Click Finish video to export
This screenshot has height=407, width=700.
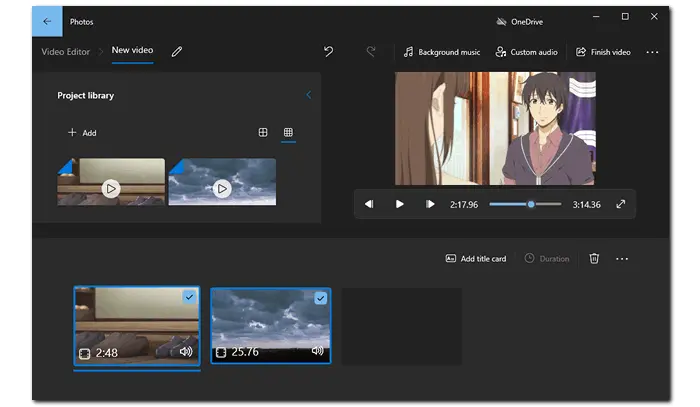click(x=603, y=52)
